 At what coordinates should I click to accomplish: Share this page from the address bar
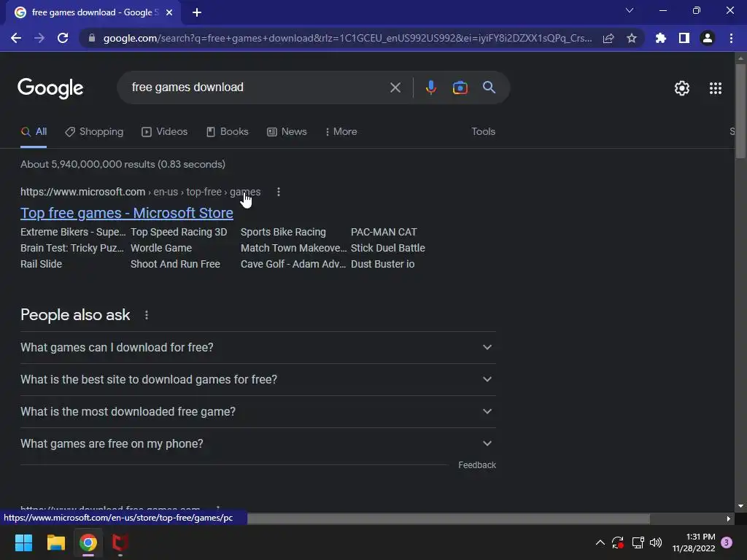pyautogui.click(x=608, y=38)
